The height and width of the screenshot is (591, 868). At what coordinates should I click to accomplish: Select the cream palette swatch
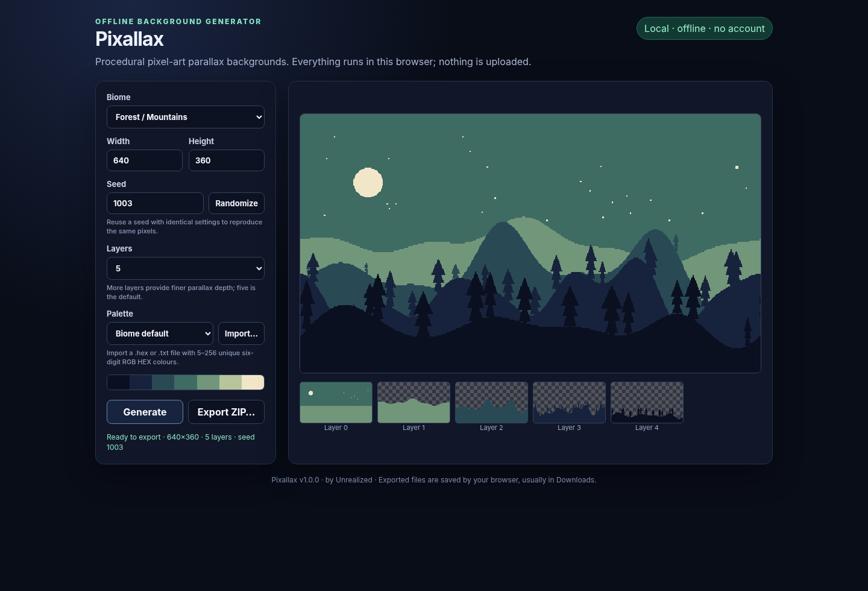(253, 382)
